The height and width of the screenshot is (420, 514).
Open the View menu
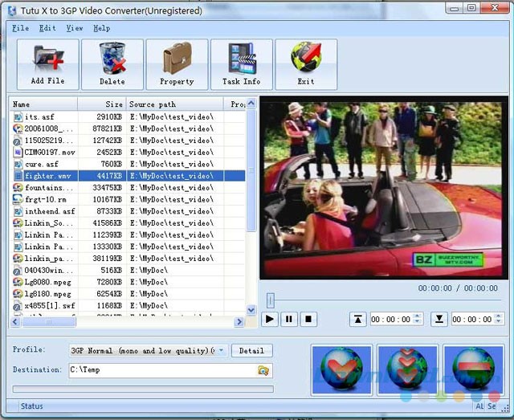[75, 28]
